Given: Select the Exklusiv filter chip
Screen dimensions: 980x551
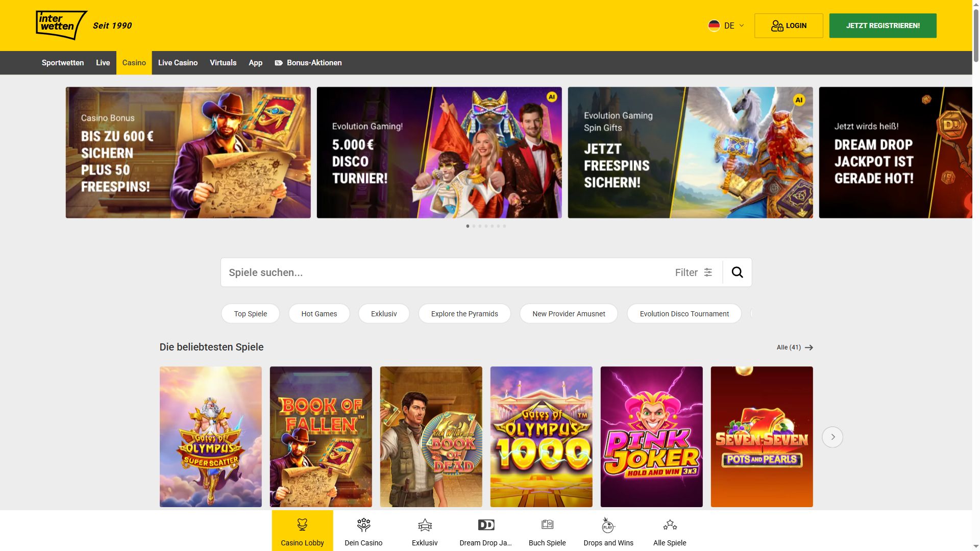Looking at the screenshot, I should point(384,314).
